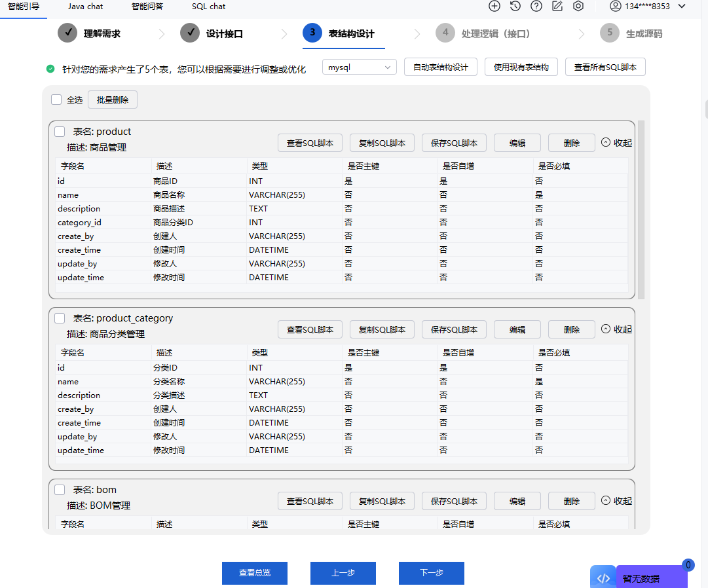Collapse the bom table with 收起
This screenshot has width=708, height=588.
(616, 501)
